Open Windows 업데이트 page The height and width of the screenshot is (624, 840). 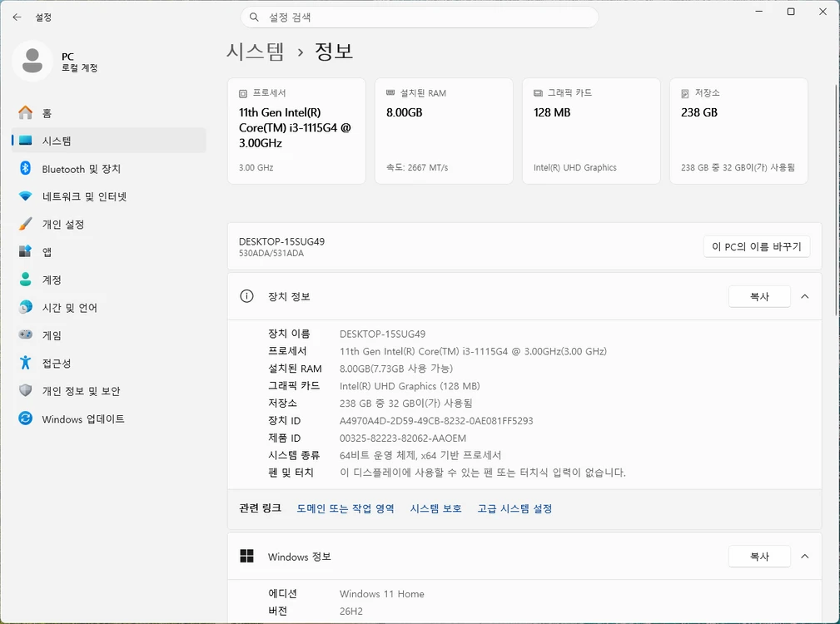[x=109, y=418]
